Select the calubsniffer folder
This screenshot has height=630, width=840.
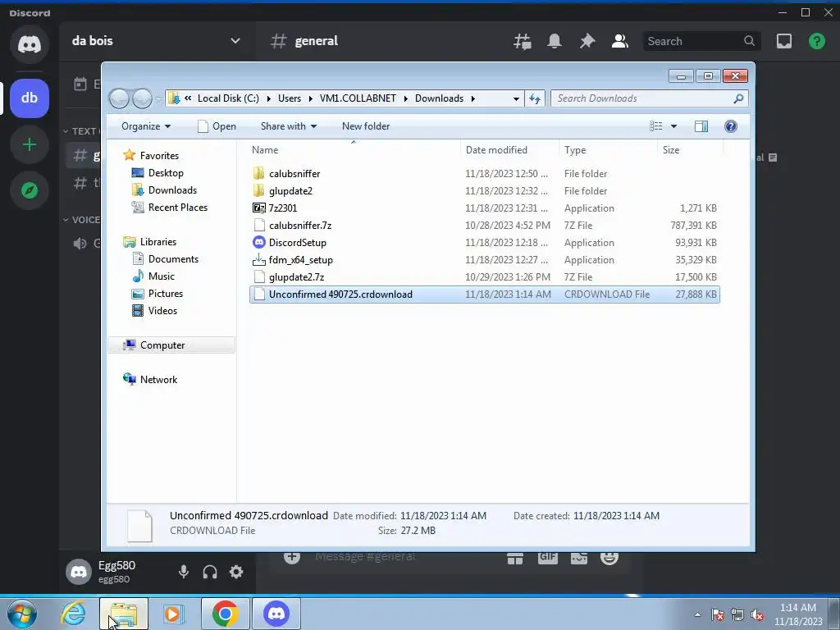[484, 174]
